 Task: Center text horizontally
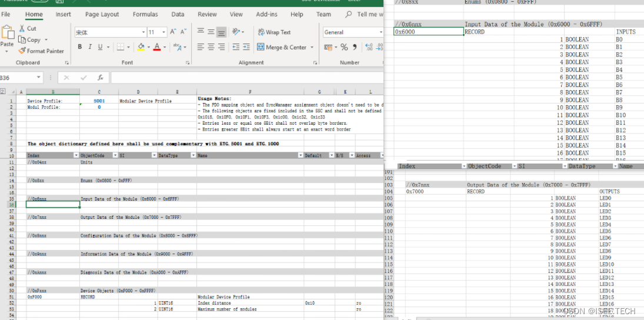tap(211, 47)
